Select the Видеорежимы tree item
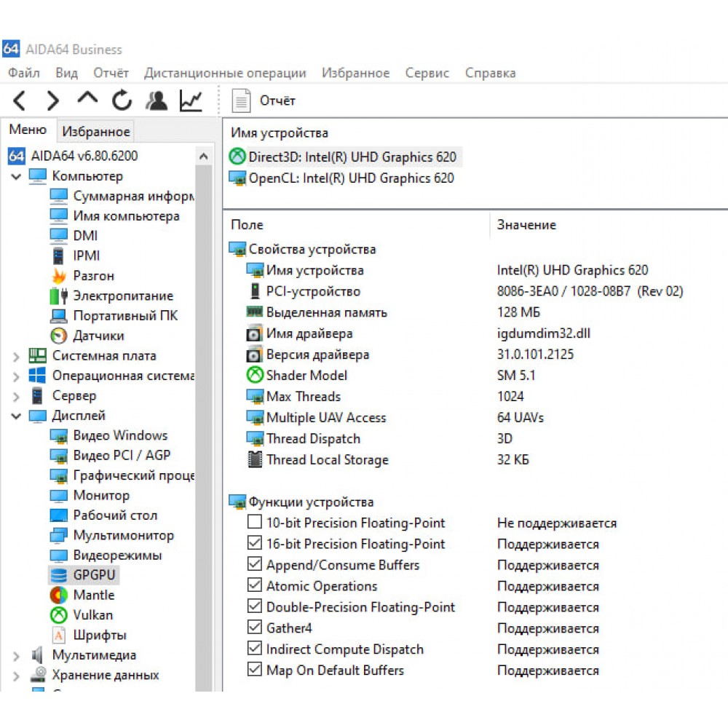Screen dimensions: 728x728 coord(117,555)
